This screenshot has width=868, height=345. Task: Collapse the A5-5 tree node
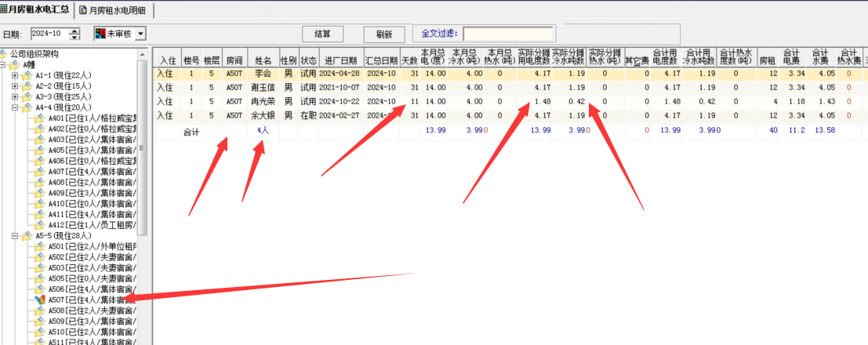tap(15, 235)
